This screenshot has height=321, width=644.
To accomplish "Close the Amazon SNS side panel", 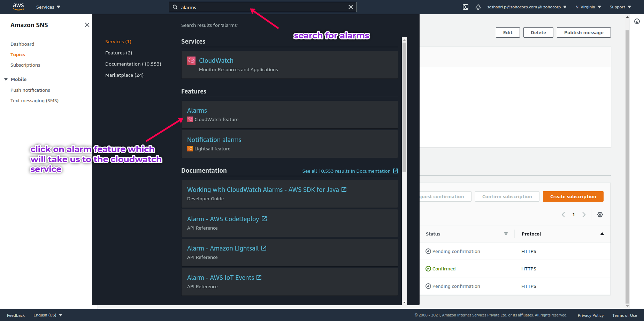I will [87, 25].
